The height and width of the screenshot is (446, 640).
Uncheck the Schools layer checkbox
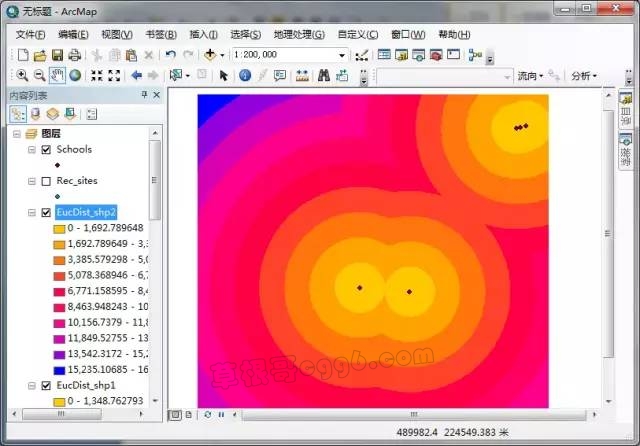(46, 149)
